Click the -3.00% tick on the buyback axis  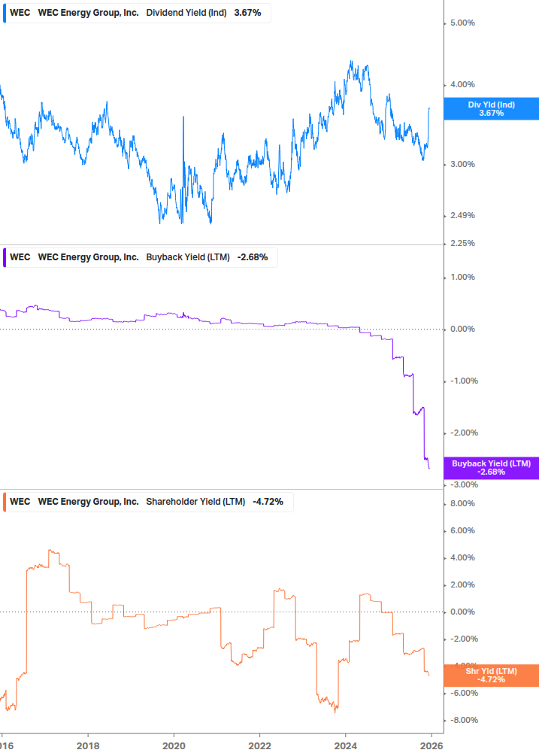[x=465, y=485]
